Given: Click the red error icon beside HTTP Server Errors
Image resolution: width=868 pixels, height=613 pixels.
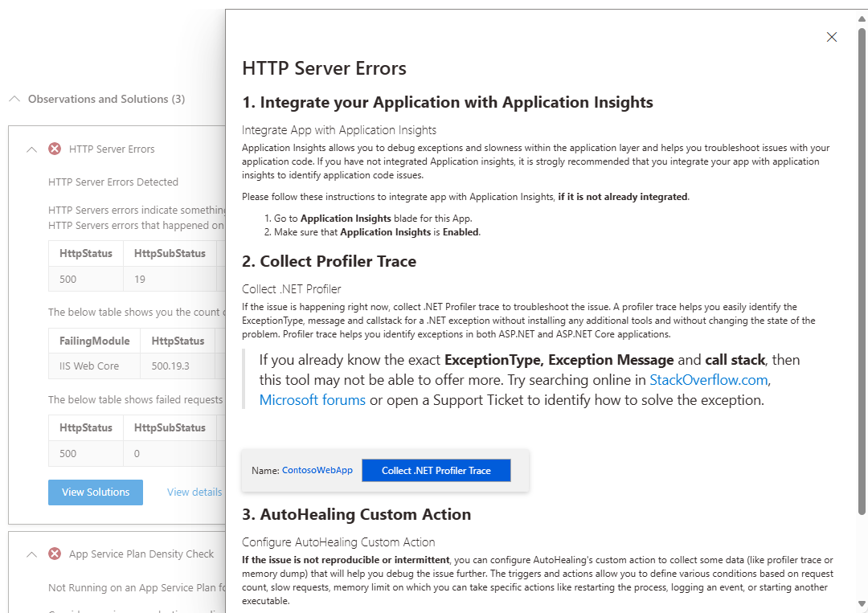Looking at the screenshot, I should 55,149.
